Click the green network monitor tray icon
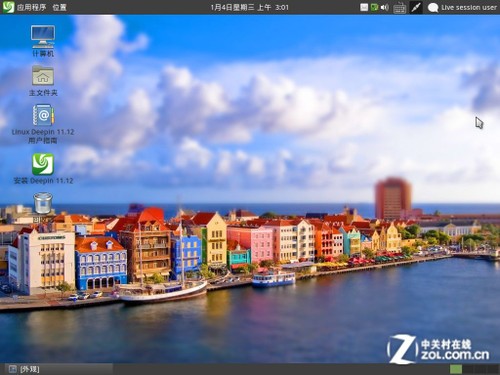 [x=374, y=7]
